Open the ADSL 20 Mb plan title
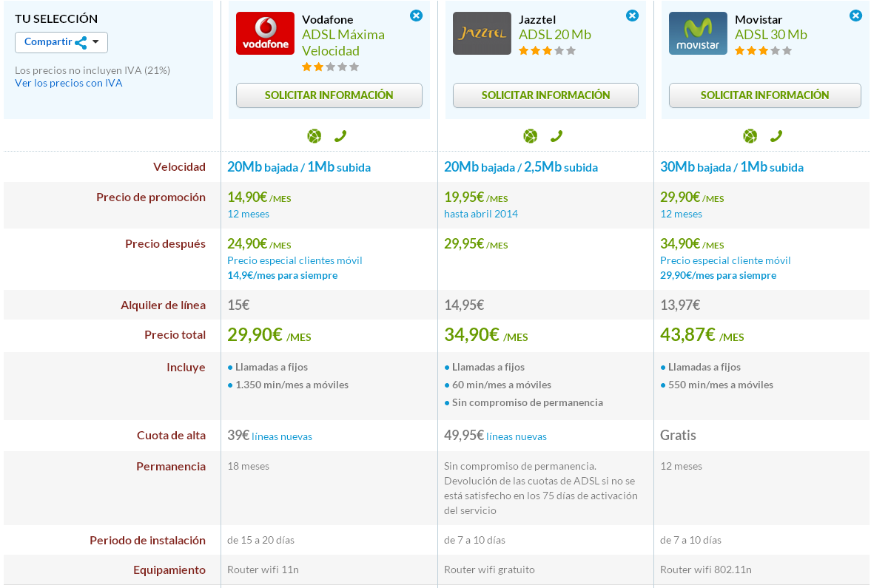This screenshot has width=871, height=588. coord(555,35)
